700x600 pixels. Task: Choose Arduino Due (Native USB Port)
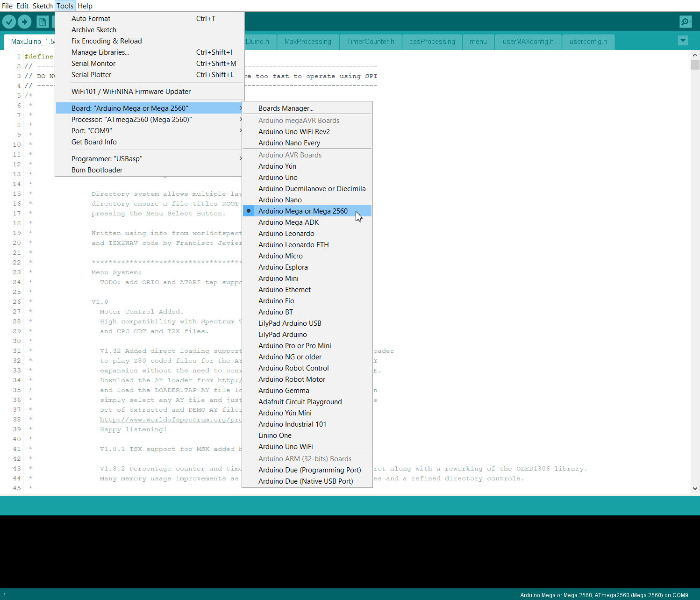coord(307,481)
